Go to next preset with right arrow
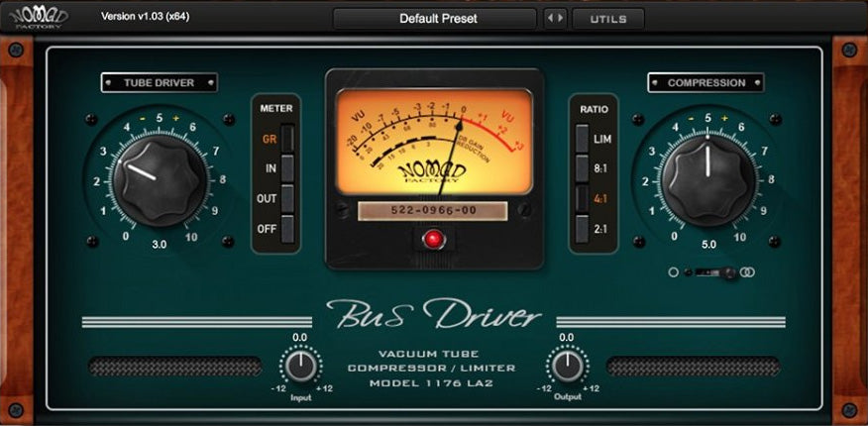Viewport: 868px width, 426px height. point(561,19)
